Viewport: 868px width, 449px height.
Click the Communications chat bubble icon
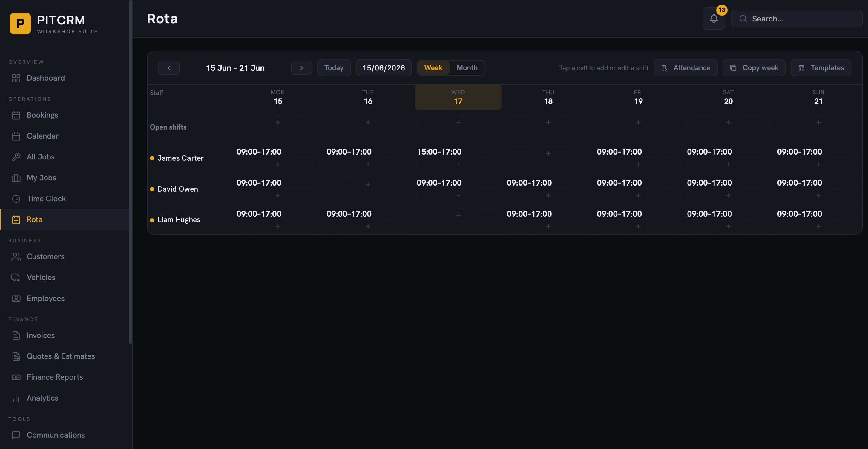pyautogui.click(x=16, y=435)
